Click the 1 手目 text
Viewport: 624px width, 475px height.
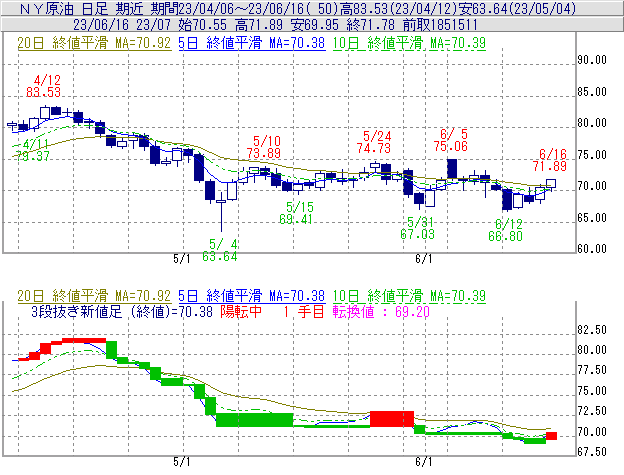coord(304,311)
